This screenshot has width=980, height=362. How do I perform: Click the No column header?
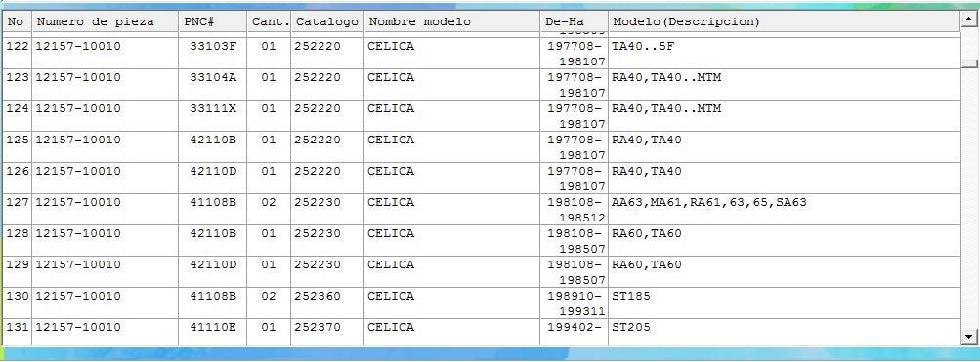[x=17, y=21]
